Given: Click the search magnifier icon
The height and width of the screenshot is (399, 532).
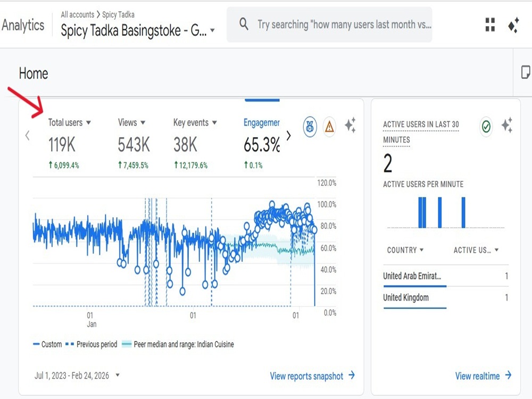Looking at the screenshot, I should (244, 24).
